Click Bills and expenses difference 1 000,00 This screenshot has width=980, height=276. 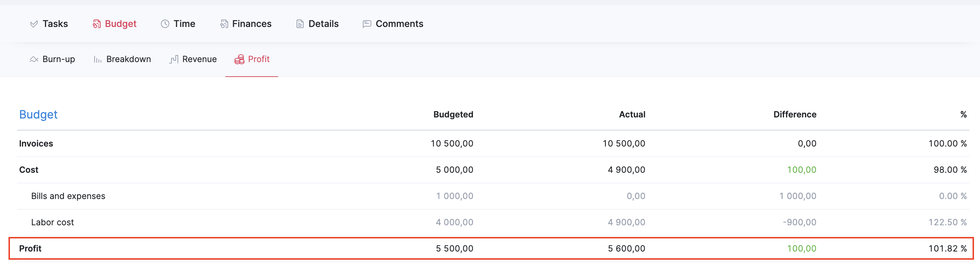pos(798,196)
